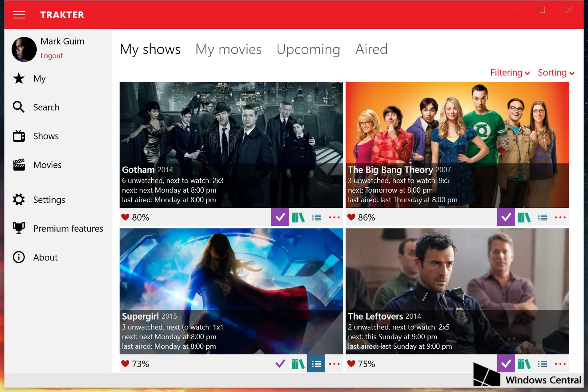Click the About info icon
The image size is (588, 392).
(19, 257)
